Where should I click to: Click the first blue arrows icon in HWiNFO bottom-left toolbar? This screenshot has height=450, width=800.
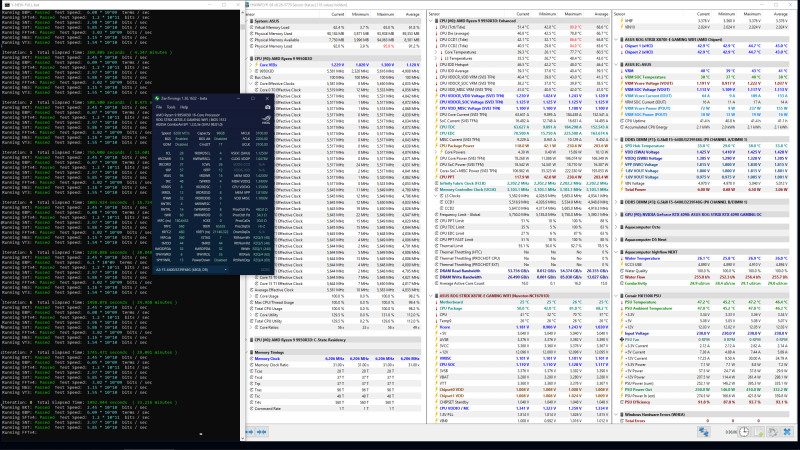point(249,432)
